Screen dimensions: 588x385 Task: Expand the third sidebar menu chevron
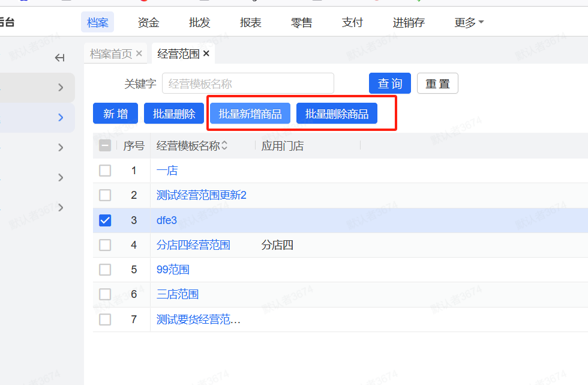point(61,148)
